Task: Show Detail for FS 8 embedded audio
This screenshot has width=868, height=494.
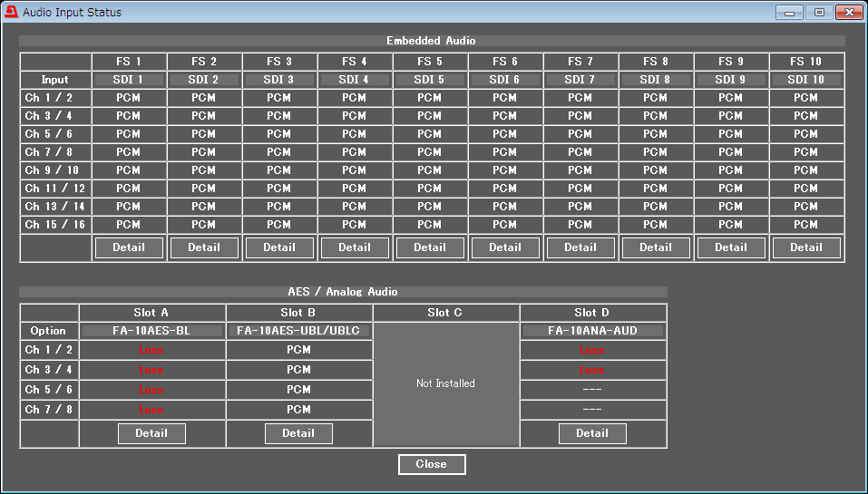Action: [655, 247]
